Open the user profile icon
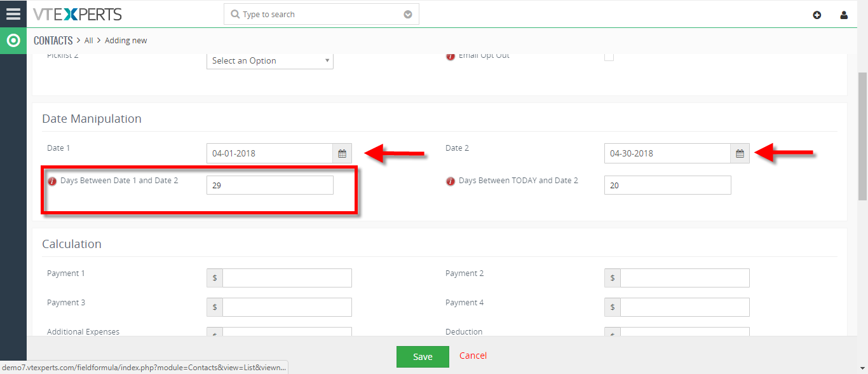 tap(844, 15)
